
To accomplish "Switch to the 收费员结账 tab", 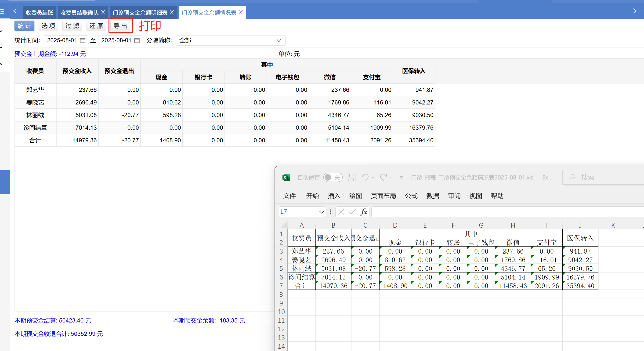I will tap(40, 12).
